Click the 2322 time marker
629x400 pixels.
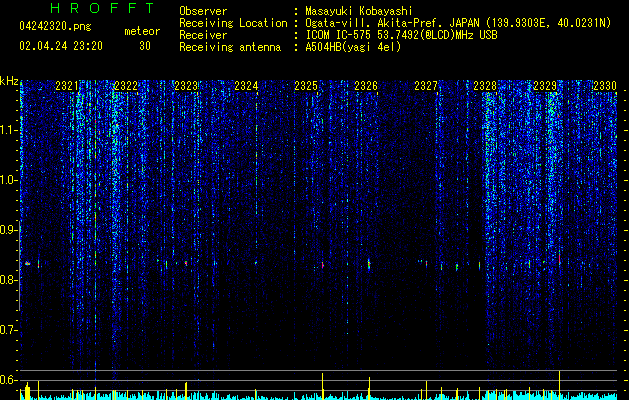click(x=126, y=86)
